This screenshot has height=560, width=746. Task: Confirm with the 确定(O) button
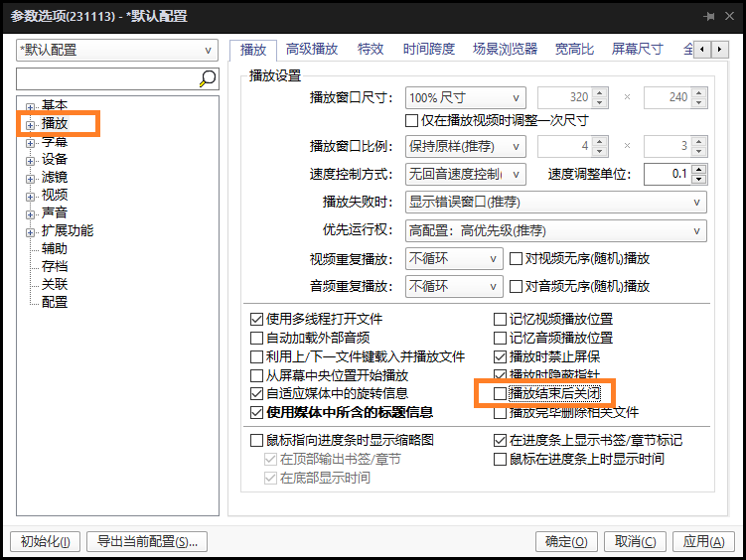566,541
